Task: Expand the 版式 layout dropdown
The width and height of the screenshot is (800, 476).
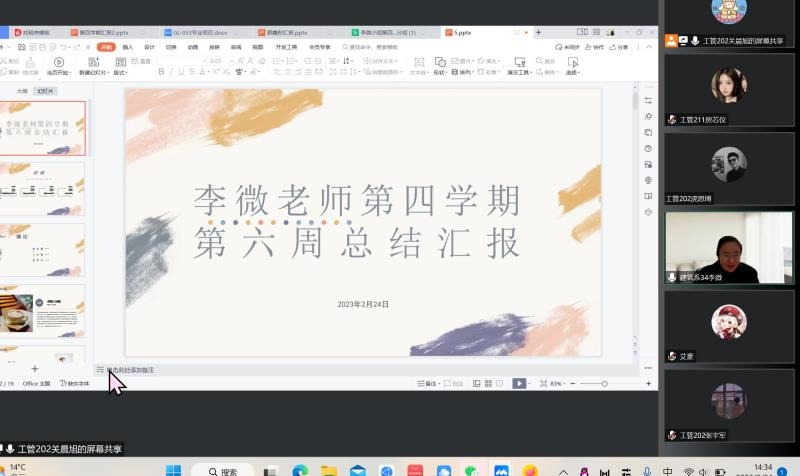Action: (120, 72)
